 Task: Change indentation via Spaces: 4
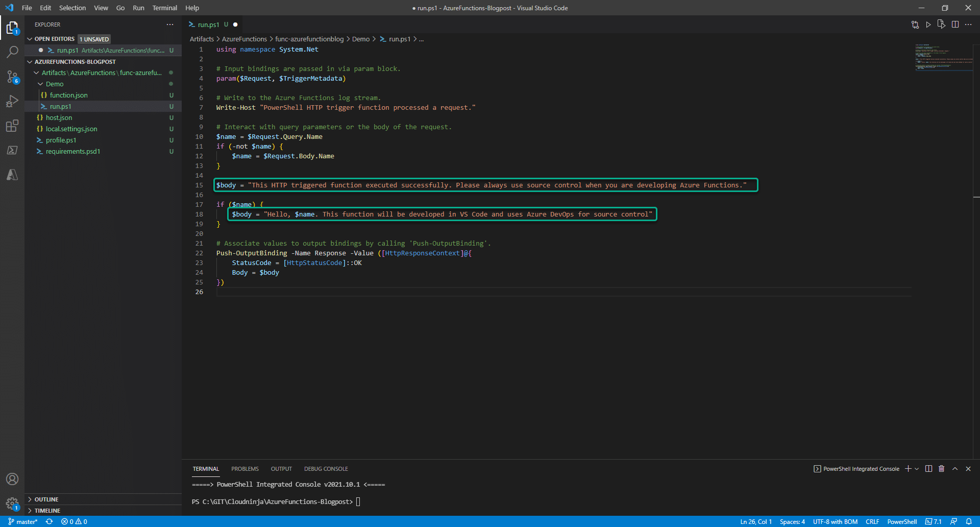click(x=792, y=521)
